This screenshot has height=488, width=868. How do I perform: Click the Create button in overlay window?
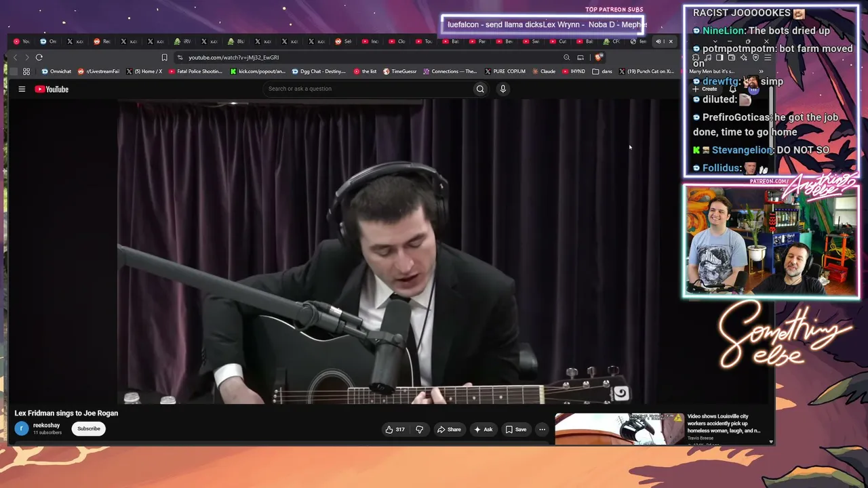pos(705,89)
